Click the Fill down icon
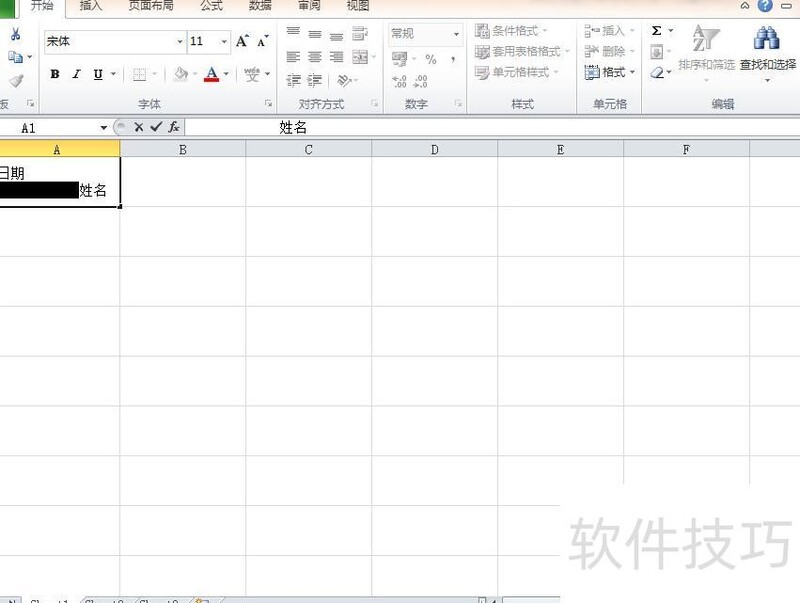Screen dimensions: 800x603 tap(657, 52)
